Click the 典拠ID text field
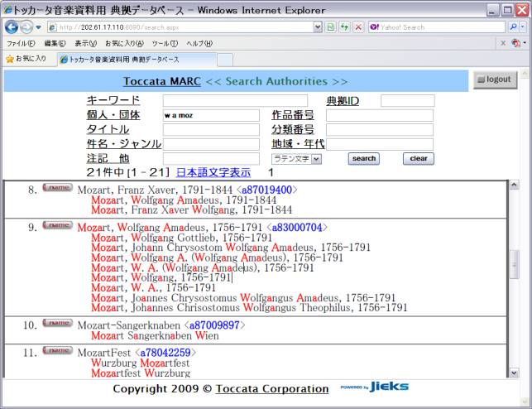Viewport: 532px width, 409px height. pyautogui.click(x=408, y=101)
